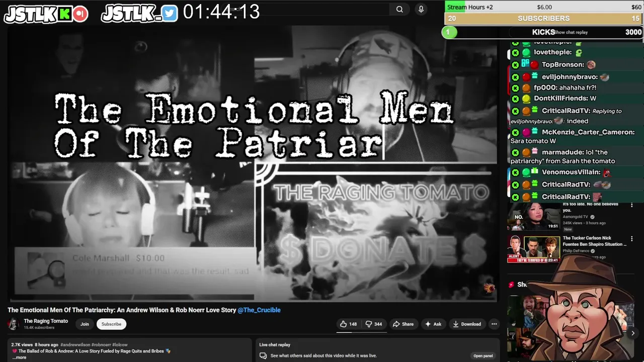Image resolution: width=644 pixels, height=362 pixels.
Task: Click the like-dislike ratio bar under Like
Action: point(362,332)
